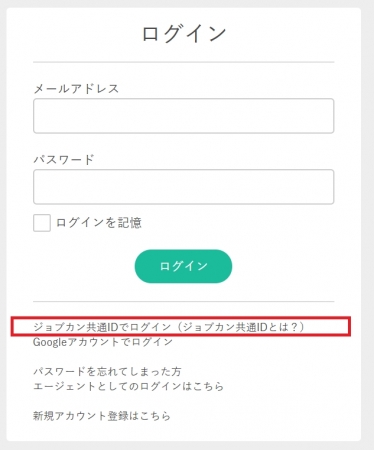Open 新規アカウント登録はこちら link
This screenshot has height=450, width=374.
pos(102,416)
